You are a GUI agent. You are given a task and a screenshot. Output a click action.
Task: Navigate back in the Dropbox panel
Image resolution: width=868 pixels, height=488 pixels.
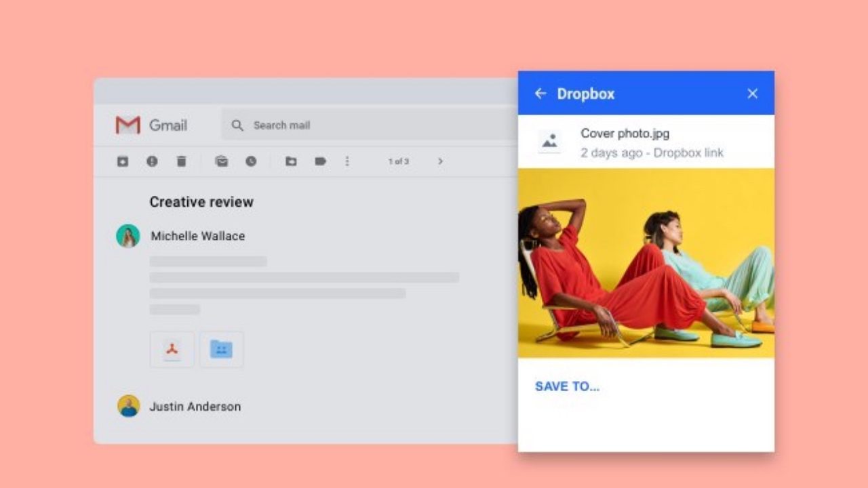tap(540, 94)
